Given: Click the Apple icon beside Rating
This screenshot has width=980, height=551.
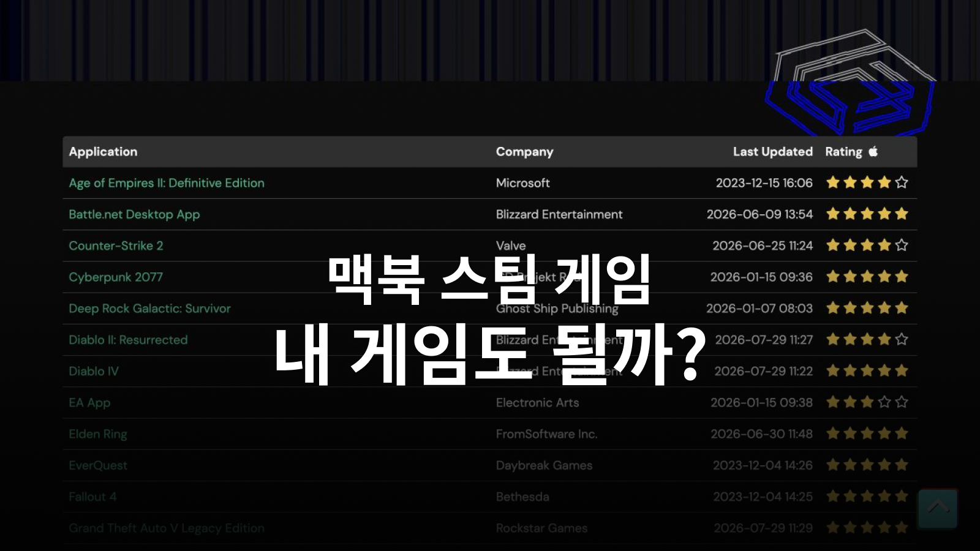Looking at the screenshot, I should (x=873, y=151).
